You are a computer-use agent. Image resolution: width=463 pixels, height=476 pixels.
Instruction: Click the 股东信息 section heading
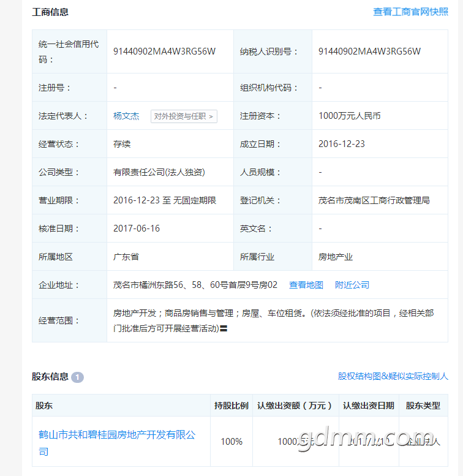(x=50, y=377)
